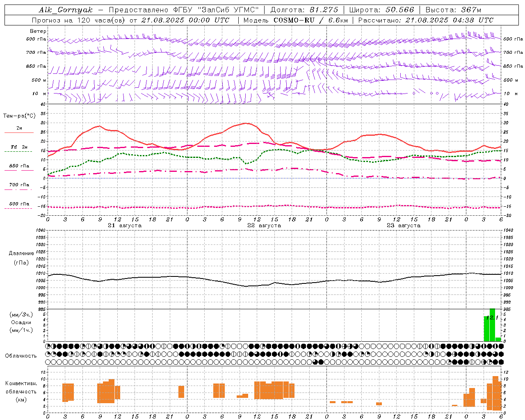Click the 12.1 value on green precipitation bar
525x420 pixels.
coord(492,318)
